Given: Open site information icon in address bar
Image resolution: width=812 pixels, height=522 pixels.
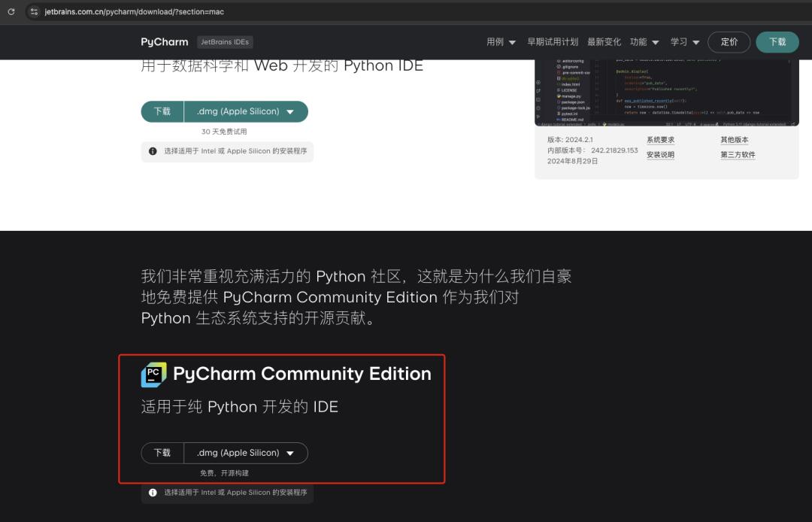Looking at the screenshot, I should (34, 11).
